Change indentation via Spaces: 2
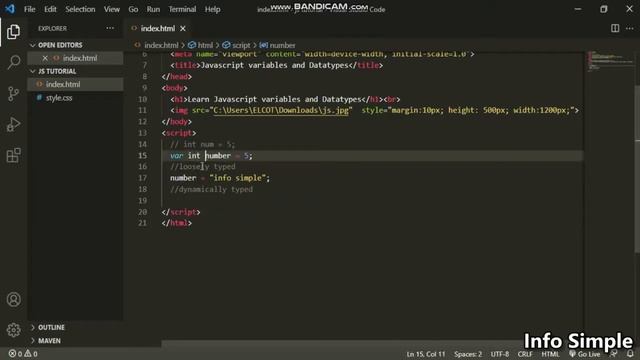Image resolution: width=640 pixels, height=360 pixels. click(468, 354)
